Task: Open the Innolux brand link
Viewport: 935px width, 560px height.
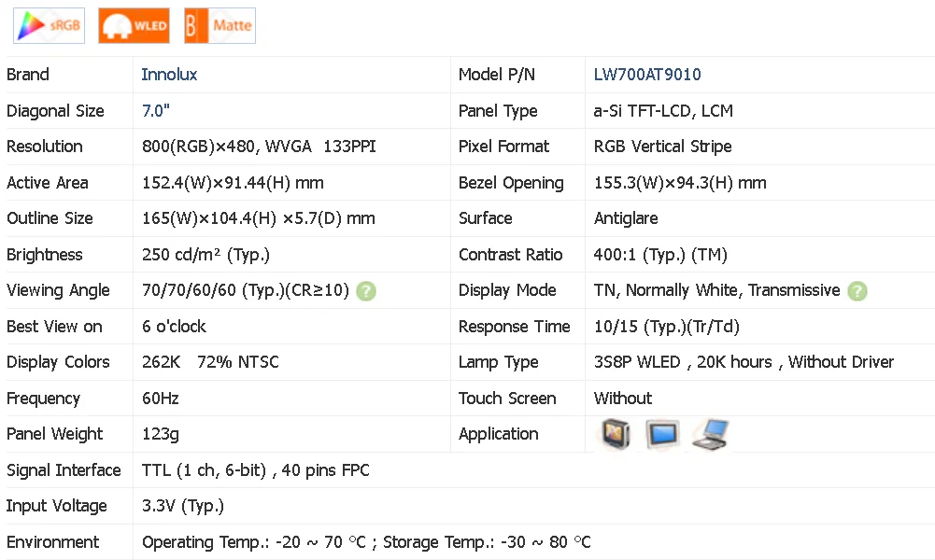Action: [x=169, y=75]
